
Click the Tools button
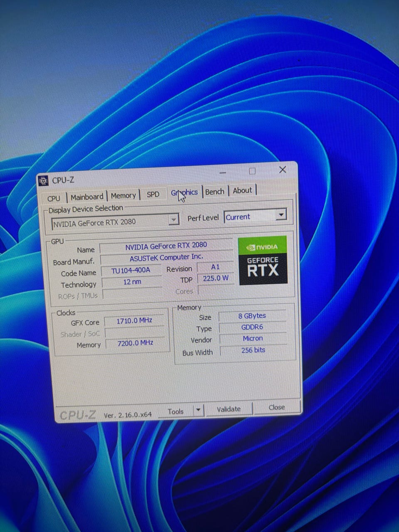176,411
